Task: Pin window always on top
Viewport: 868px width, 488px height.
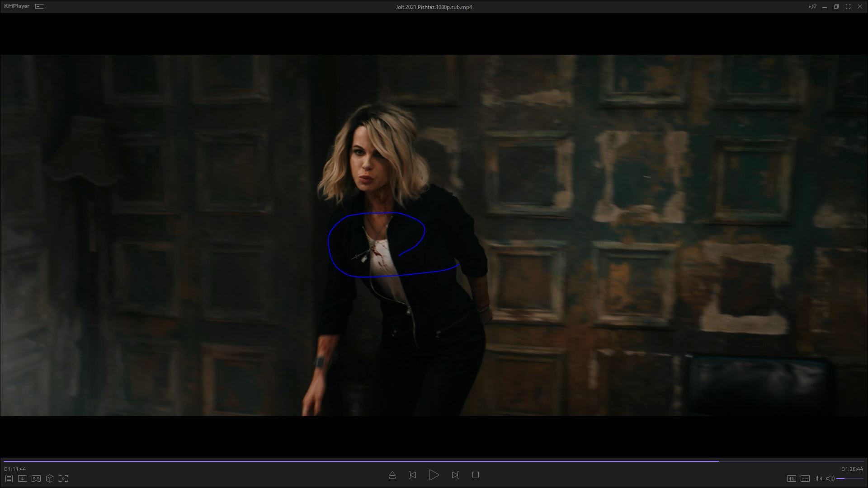Action: [812, 6]
